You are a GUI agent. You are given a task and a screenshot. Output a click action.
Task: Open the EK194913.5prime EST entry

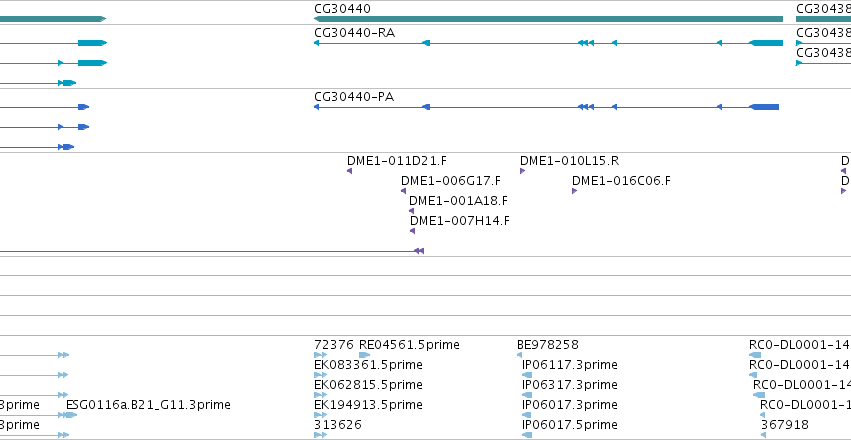click(x=369, y=405)
